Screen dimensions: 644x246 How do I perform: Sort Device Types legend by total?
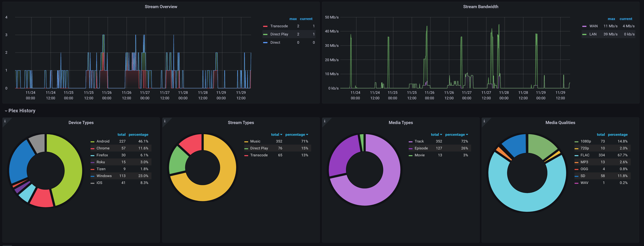pyautogui.click(x=122, y=135)
